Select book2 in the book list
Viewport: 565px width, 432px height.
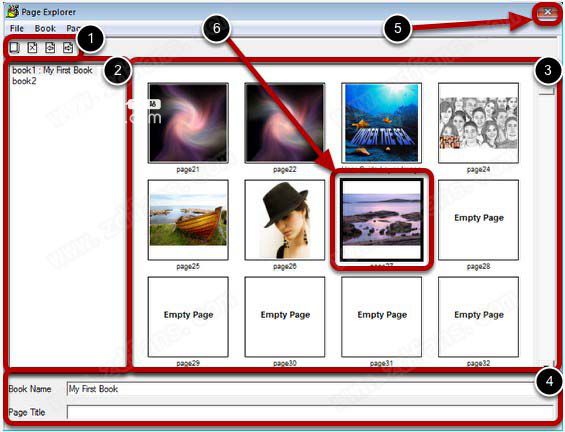[x=24, y=81]
